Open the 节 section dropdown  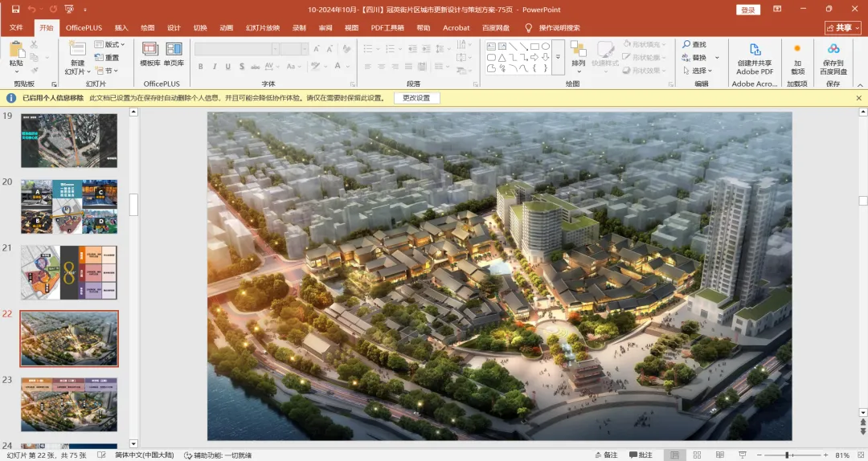click(x=107, y=71)
